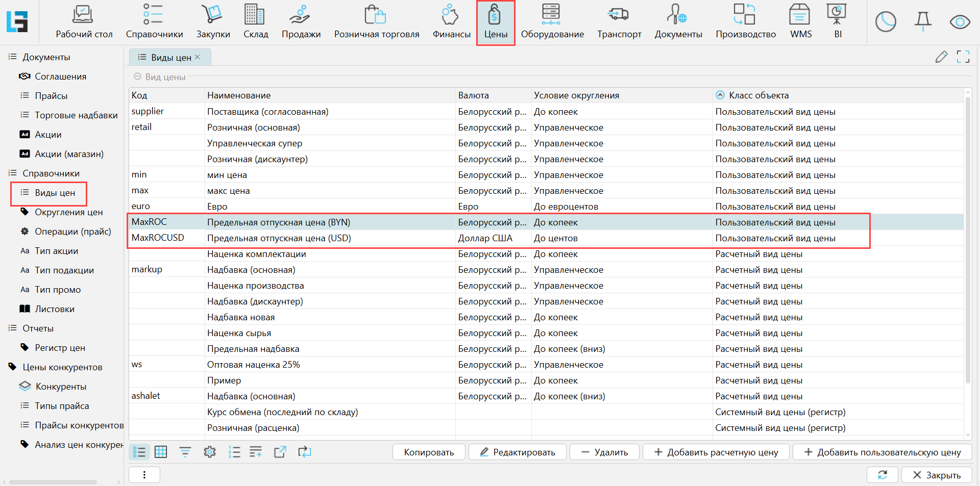Viewport: 980px width, 486px height.
Task: Click the external-link export icon in the bottom toolbar
Action: pos(280,452)
